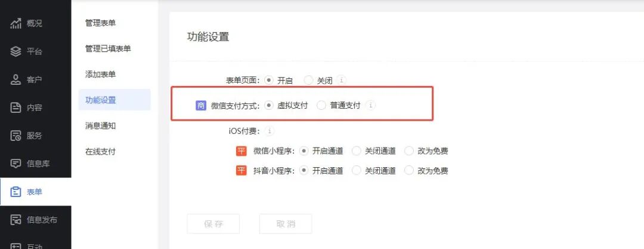Click the 信息发布 icon in sidebar

[16, 220]
